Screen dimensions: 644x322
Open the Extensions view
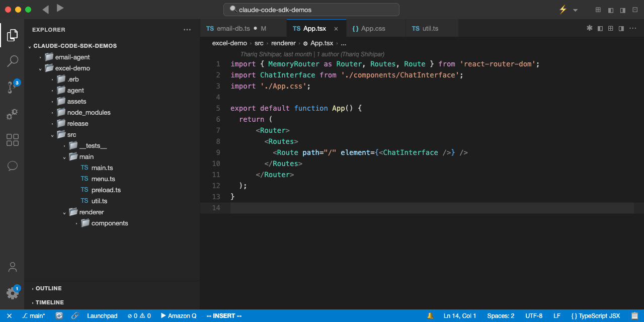13,140
